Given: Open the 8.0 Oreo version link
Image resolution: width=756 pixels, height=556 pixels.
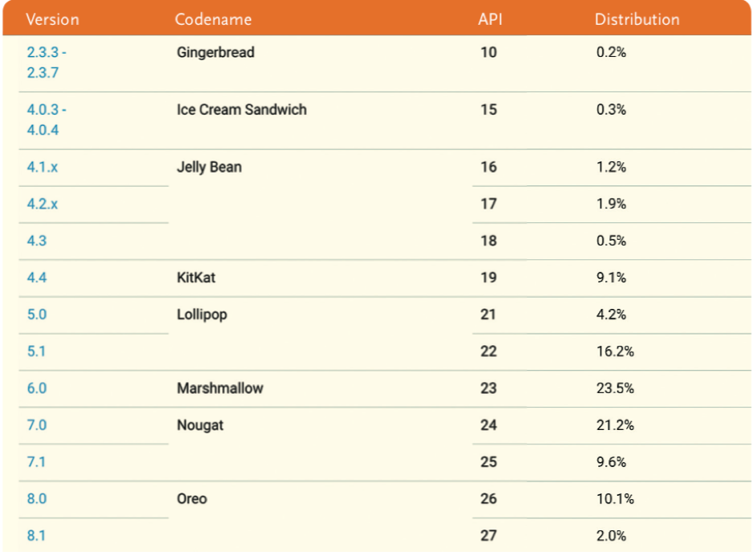Looking at the screenshot, I should pyautogui.click(x=37, y=498).
